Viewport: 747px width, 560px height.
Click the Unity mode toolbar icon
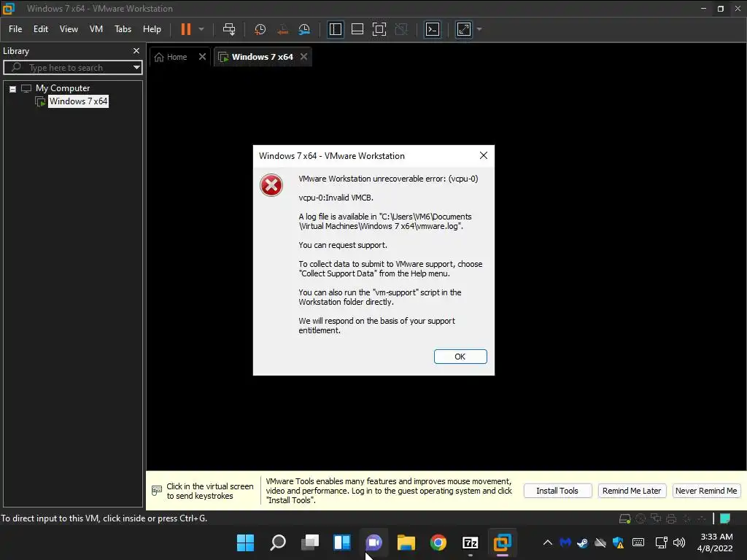(x=402, y=29)
